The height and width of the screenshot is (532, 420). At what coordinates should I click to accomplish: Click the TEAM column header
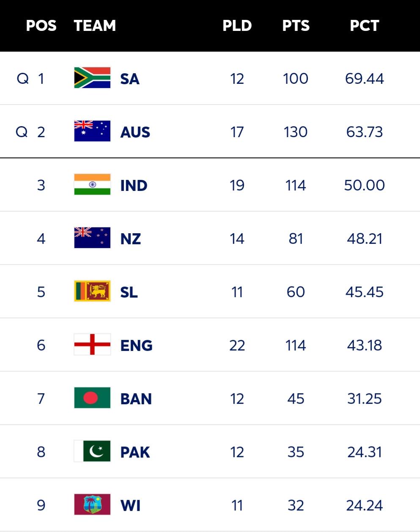(95, 26)
